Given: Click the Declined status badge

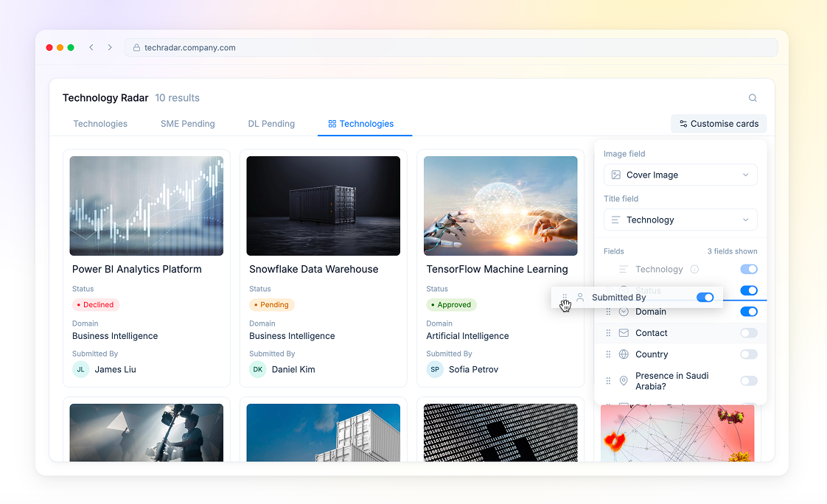Looking at the screenshot, I should point(96,305).
